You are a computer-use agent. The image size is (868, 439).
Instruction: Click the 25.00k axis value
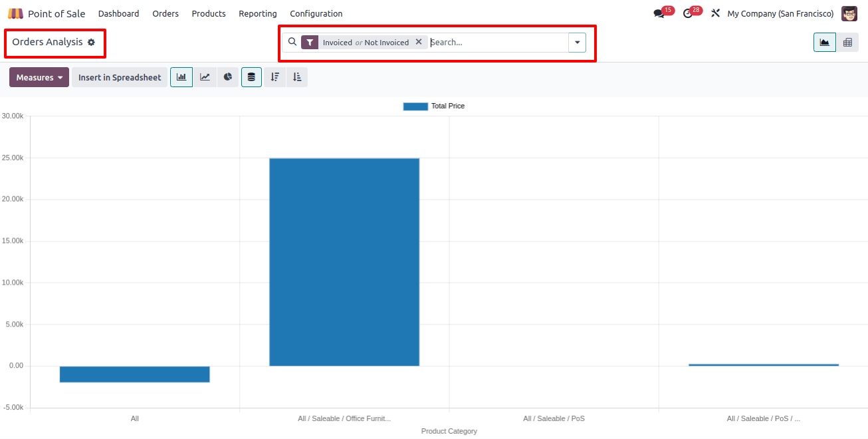pyautogui.click(x=13, y=158)
